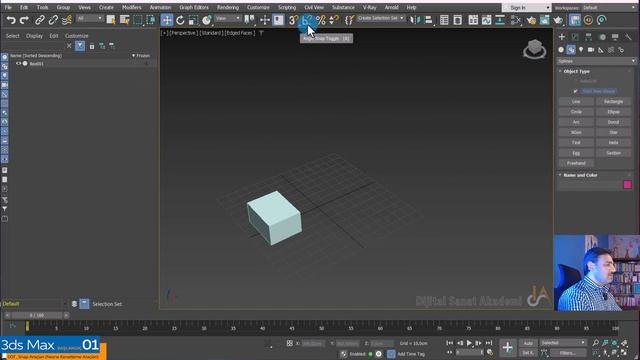640x360 pixels.
Task: Click the Line spline button
Action: pos(576,102)
